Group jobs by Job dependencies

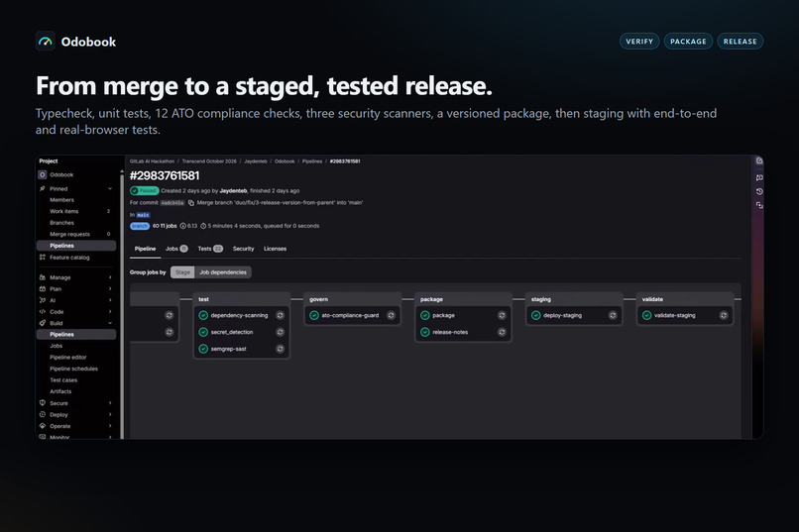click(x=223, y=272)
